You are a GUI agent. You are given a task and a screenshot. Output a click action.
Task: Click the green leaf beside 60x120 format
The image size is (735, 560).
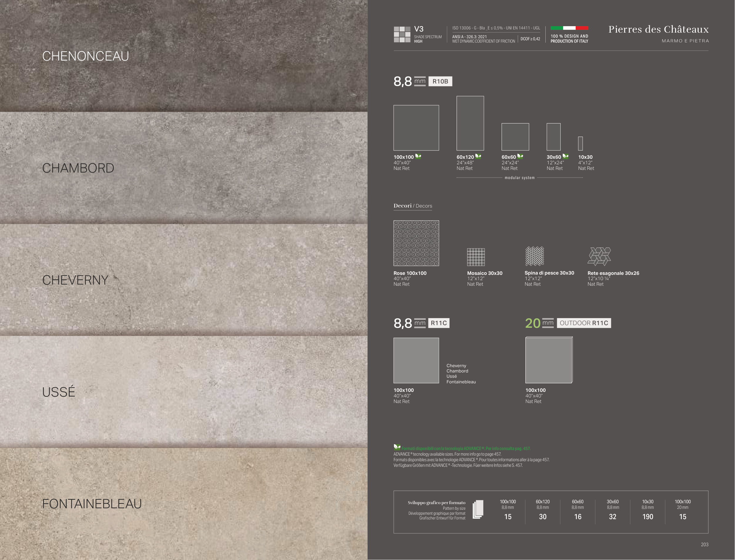click(478, 156)
